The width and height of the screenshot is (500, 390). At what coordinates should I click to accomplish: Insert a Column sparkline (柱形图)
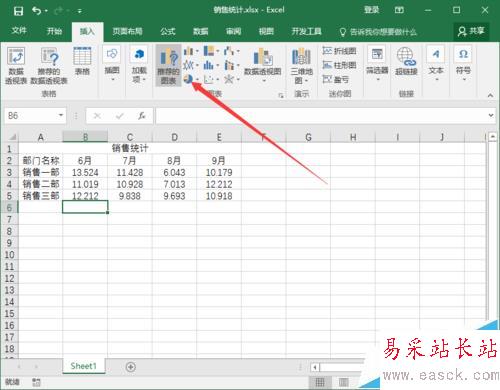339,65
